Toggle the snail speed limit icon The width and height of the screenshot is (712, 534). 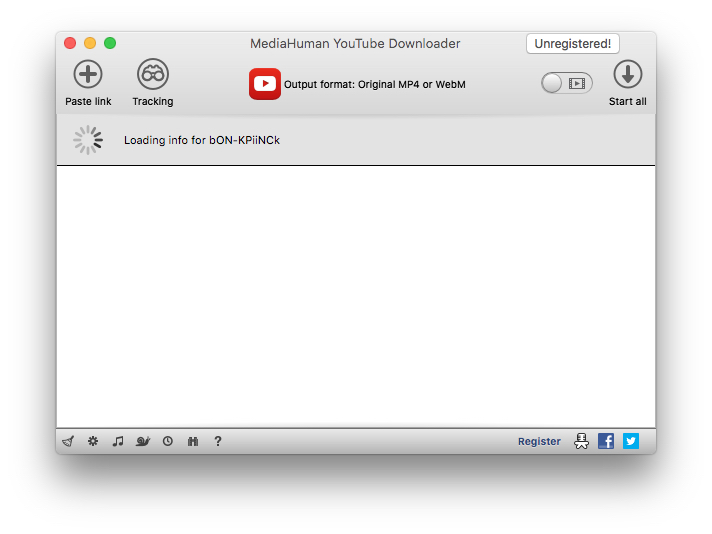[x=143, y=441]
